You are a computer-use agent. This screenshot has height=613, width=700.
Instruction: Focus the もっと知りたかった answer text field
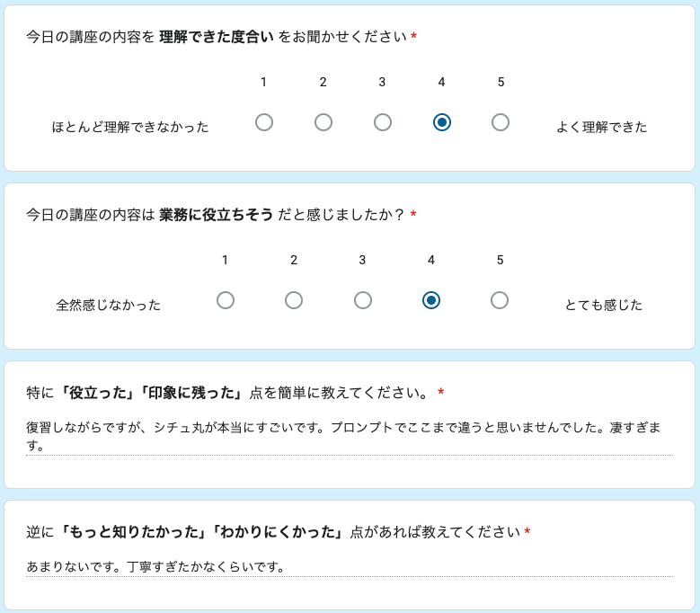coord(349,567)
